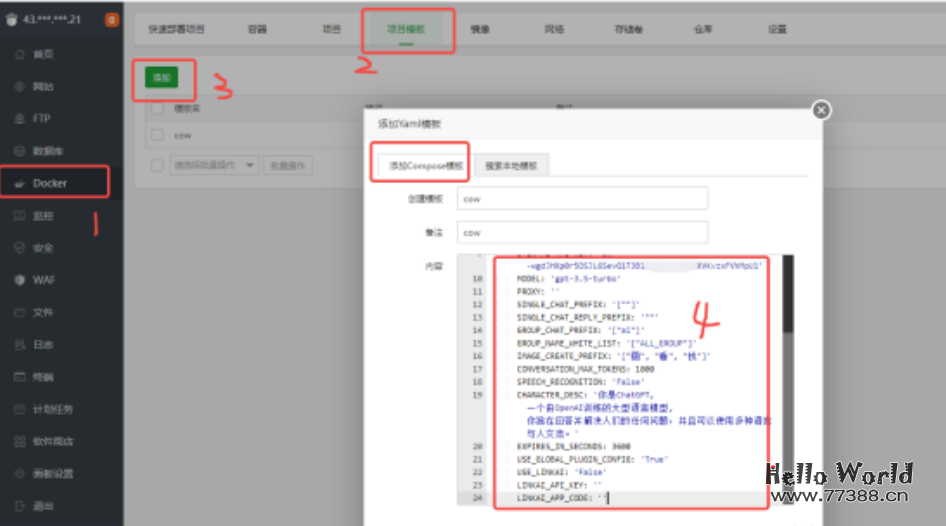Switch to the 项目 tab

pyautogui.click(x=331, y=29)
